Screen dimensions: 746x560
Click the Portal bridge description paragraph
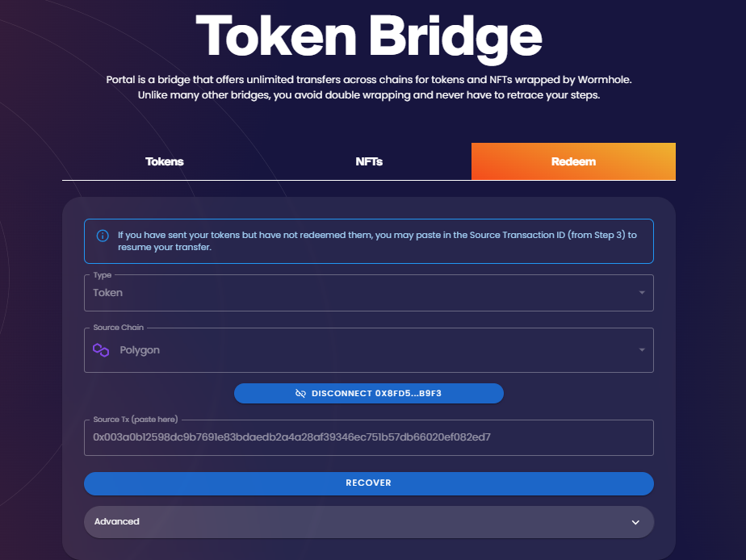[x=368, y=87]
